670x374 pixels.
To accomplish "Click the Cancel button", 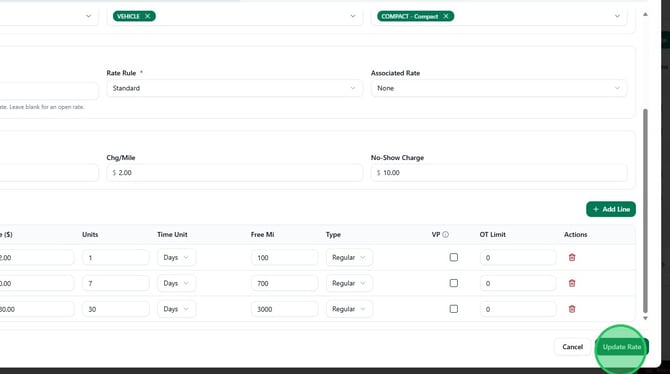I will tap(572, 347).
